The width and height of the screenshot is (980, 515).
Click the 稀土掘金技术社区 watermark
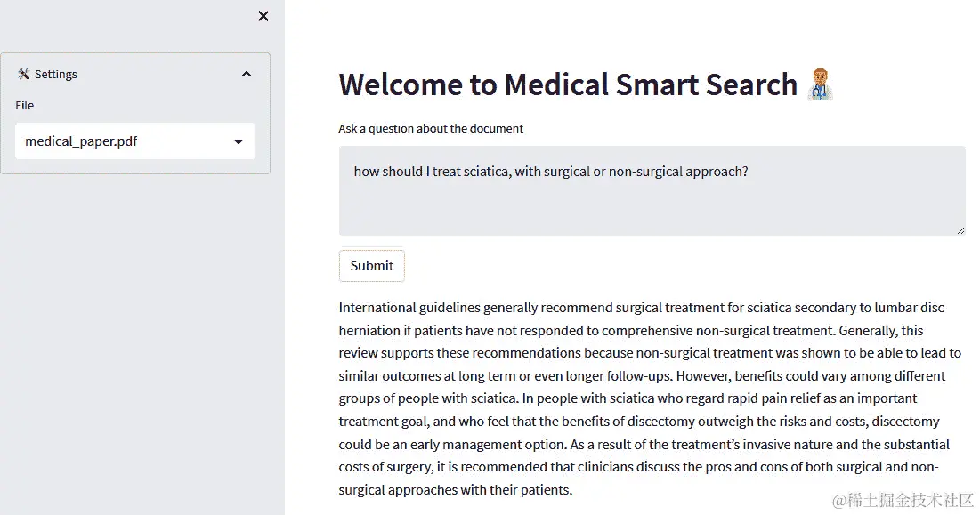[903, 500]
